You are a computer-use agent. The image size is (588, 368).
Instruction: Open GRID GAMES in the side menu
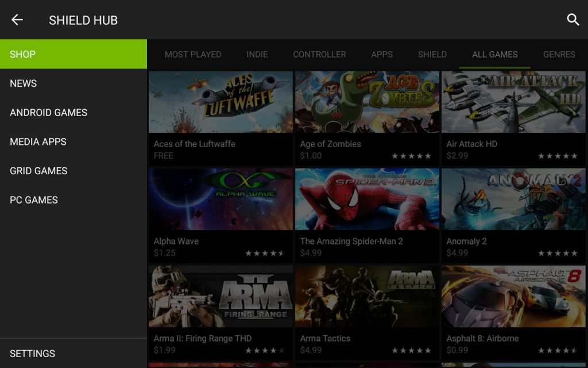pos(73,171)
